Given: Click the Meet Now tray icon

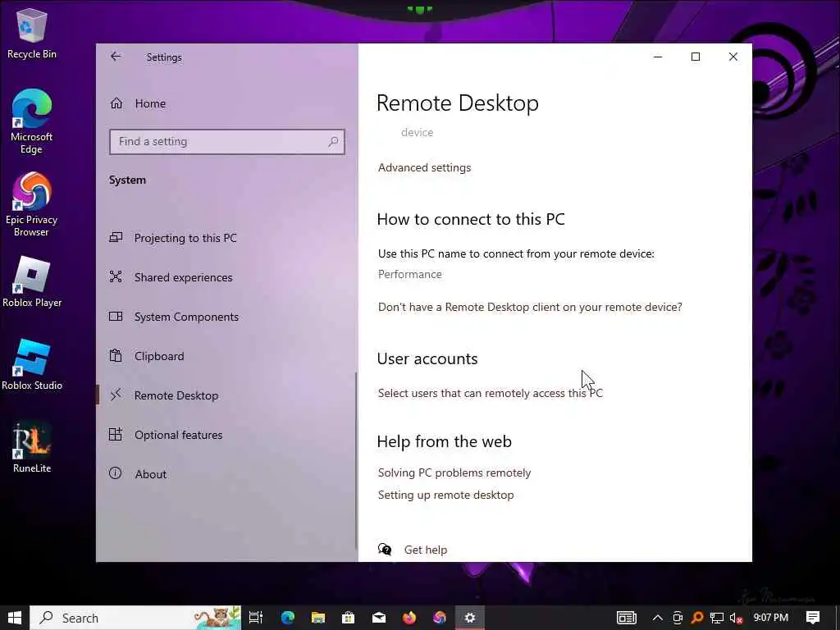Looking at the screenshot, I should 677,618.
